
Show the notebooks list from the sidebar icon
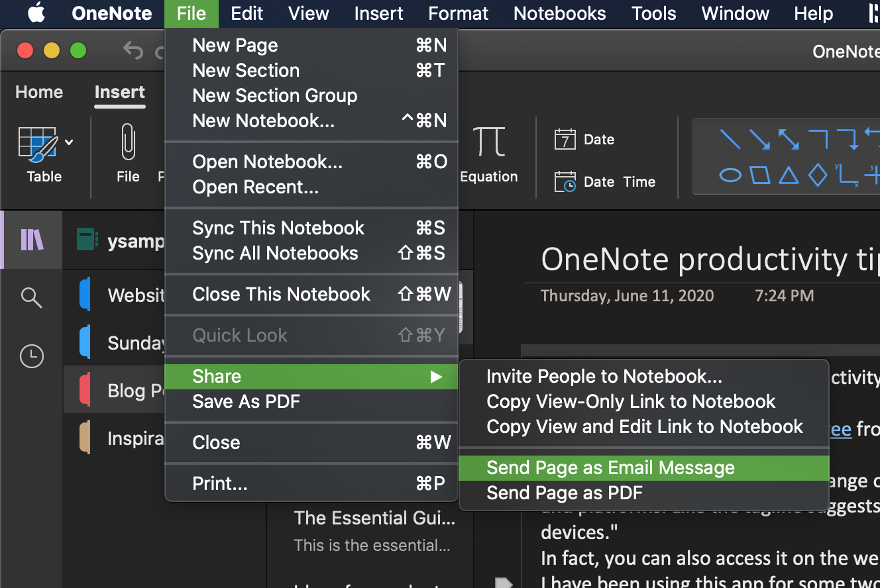pos(32,240)
